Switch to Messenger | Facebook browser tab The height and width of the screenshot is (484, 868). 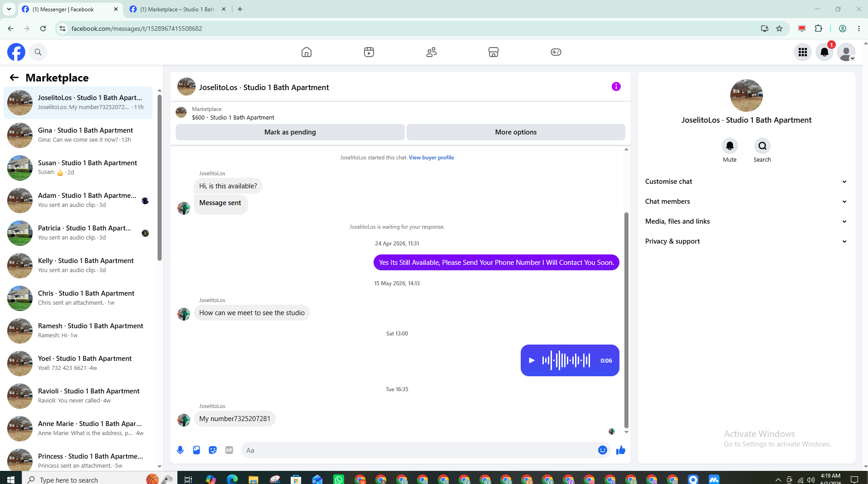pyautogui.click(x=70, y=9)
